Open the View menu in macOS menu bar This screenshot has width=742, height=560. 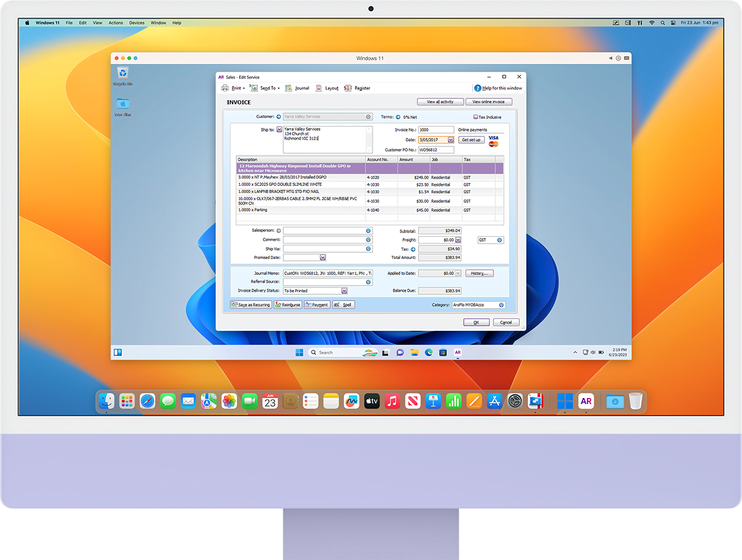(98, 23)
